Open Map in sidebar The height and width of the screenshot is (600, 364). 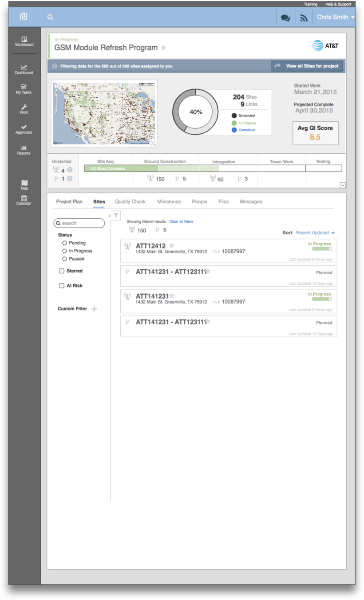pyautogui.click(x=24, y=185)
